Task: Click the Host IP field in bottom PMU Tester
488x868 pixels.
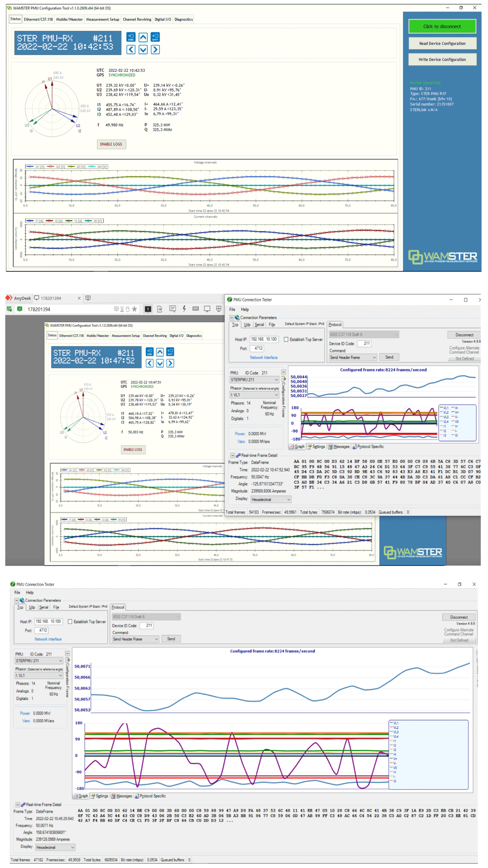Action: 48,622
